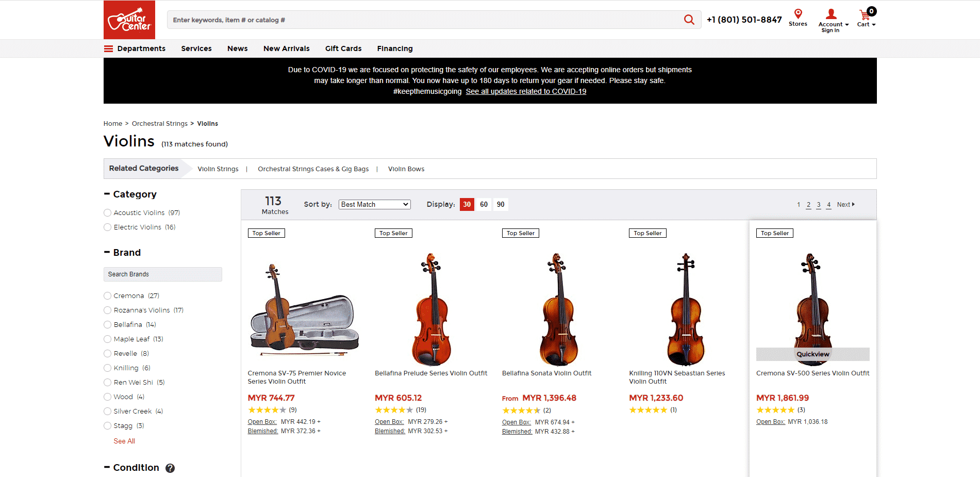Click the Search Brands input field

[163, 274]
